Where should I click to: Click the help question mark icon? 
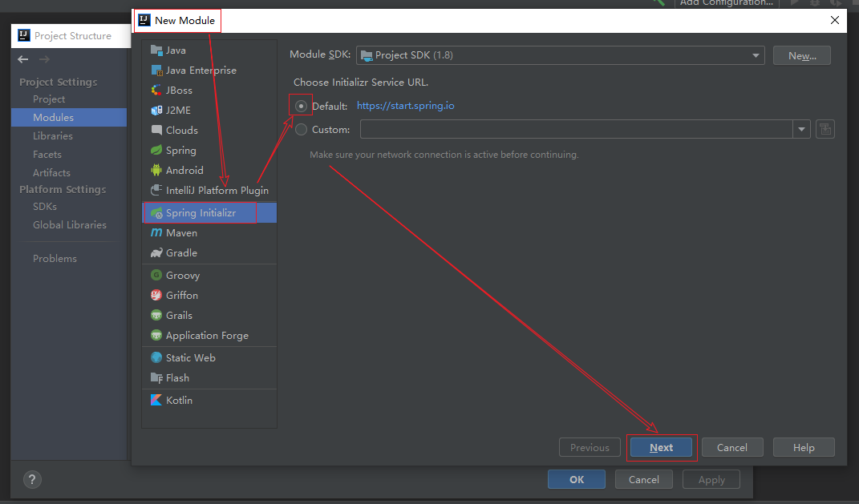pyautogui.click(x=32, y=480)
